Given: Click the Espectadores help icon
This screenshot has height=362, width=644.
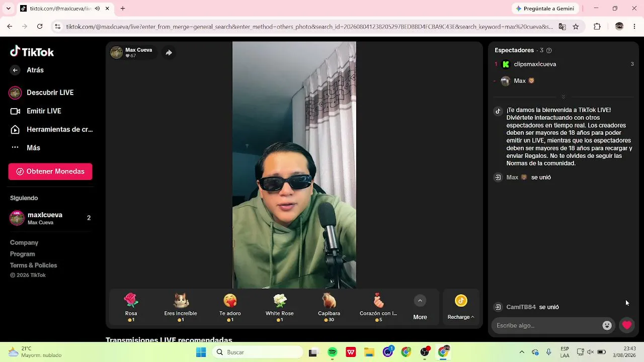Looking at the screenshot, I should coord(549,50).
